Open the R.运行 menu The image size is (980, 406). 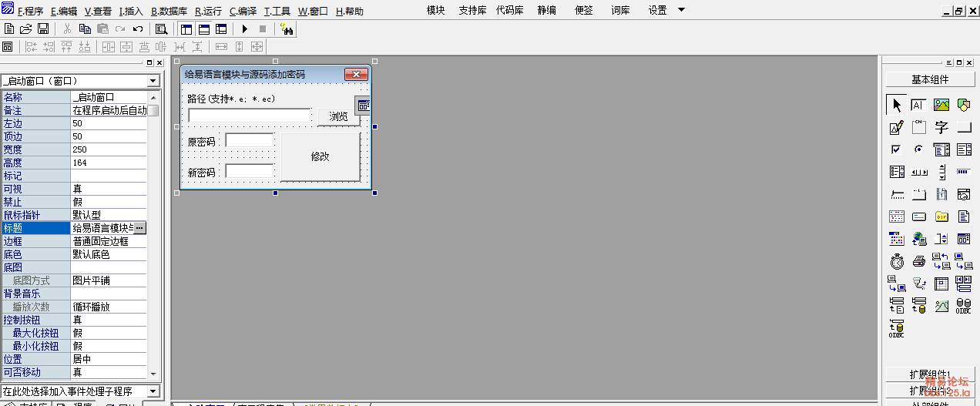click(208, 11)
